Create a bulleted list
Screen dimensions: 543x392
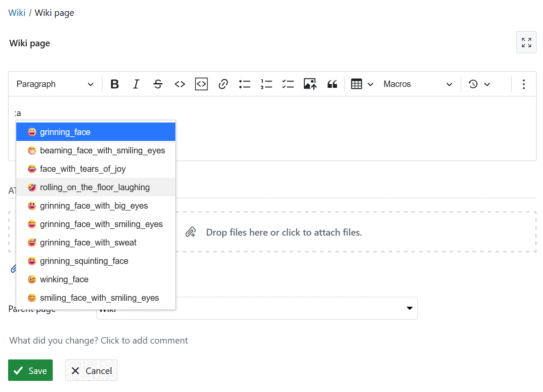click(245, 84)
